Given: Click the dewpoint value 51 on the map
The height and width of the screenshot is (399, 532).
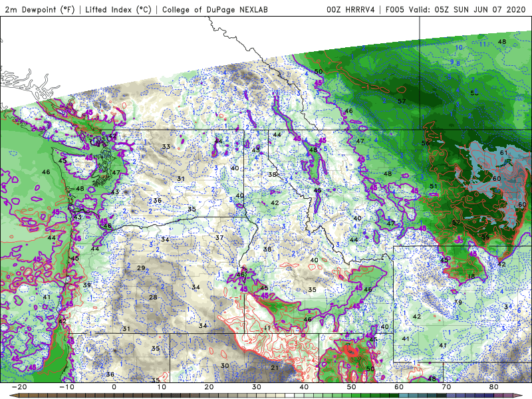Looking at the screenshot, I should [434, 186].
